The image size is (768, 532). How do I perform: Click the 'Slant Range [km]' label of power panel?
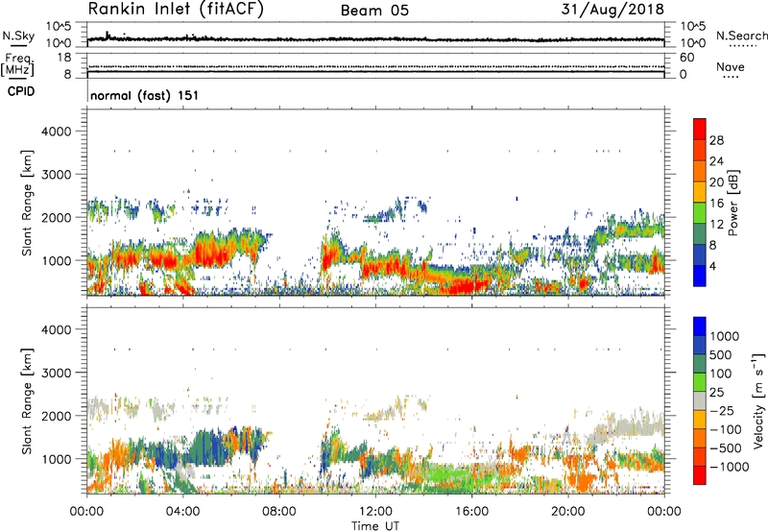click(27, 203)
